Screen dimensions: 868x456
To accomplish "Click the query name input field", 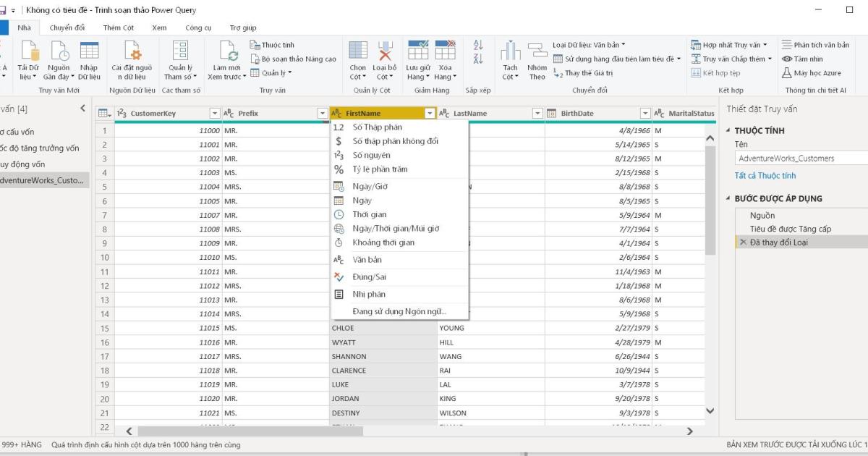I will click(x=799, y=159).
